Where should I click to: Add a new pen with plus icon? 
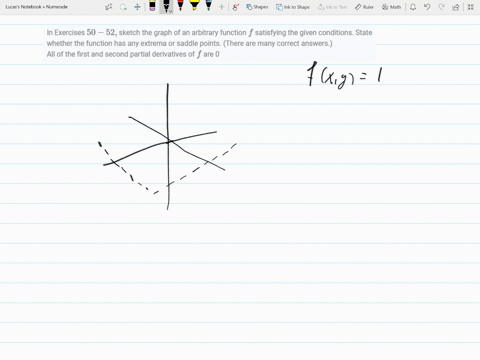click(221, 7)
